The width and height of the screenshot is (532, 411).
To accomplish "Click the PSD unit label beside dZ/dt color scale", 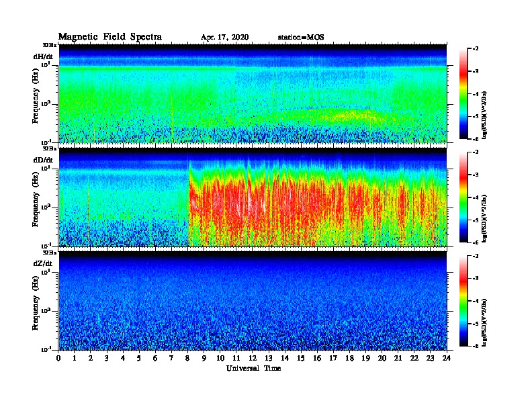I will pos(484,322).
